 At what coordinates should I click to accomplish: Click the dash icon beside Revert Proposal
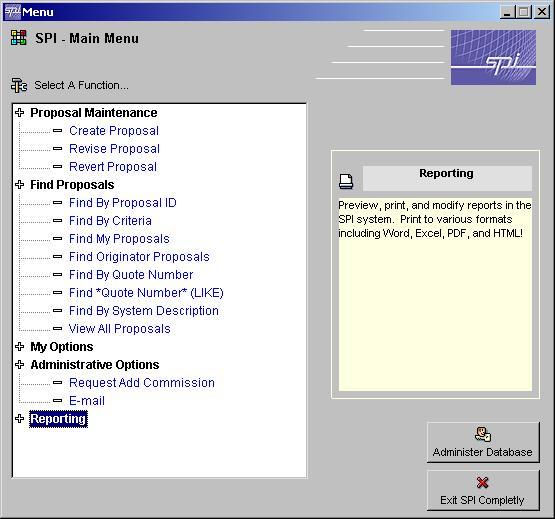pos(57,167)
